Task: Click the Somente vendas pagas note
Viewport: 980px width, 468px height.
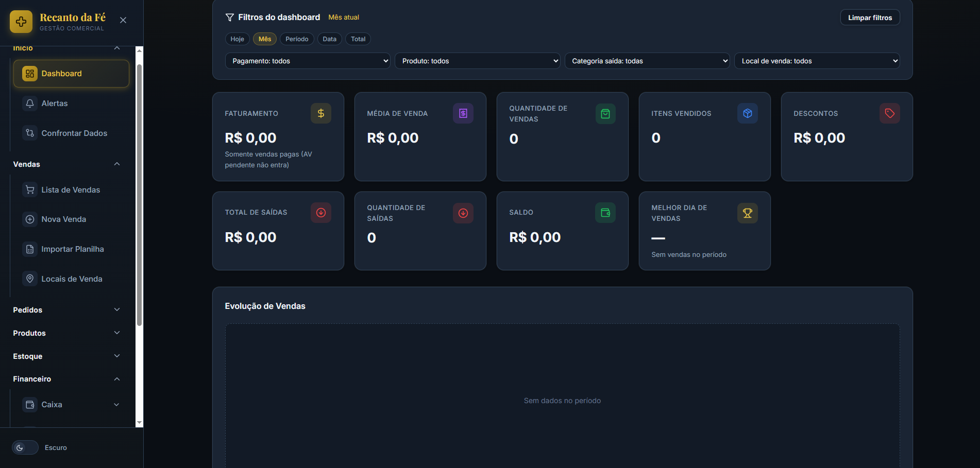Action: (x=268, y=160)
